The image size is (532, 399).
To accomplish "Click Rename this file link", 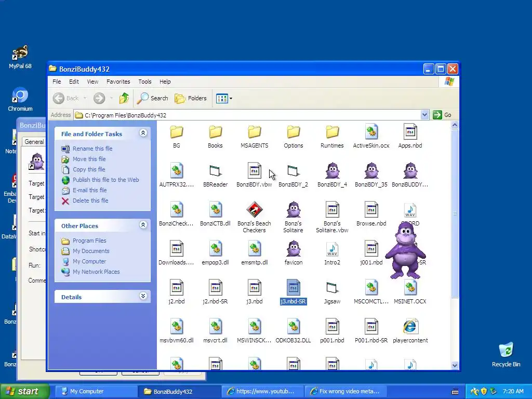I will click(92, 149).
